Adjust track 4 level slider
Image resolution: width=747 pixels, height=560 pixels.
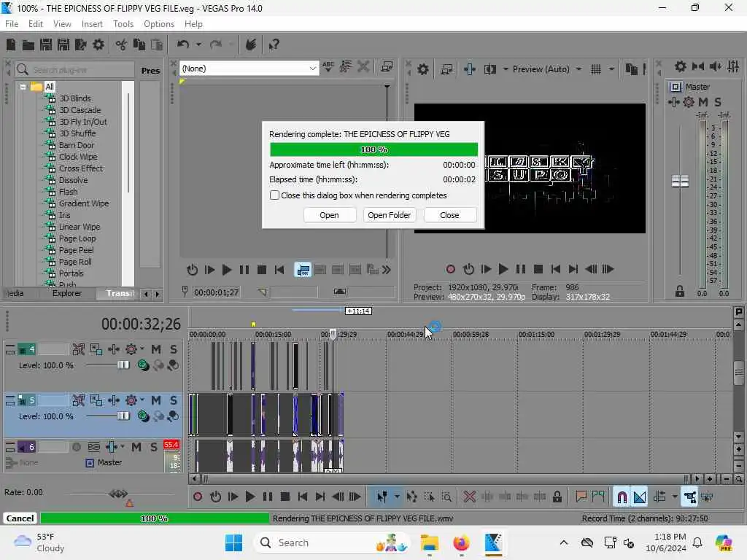123,365
